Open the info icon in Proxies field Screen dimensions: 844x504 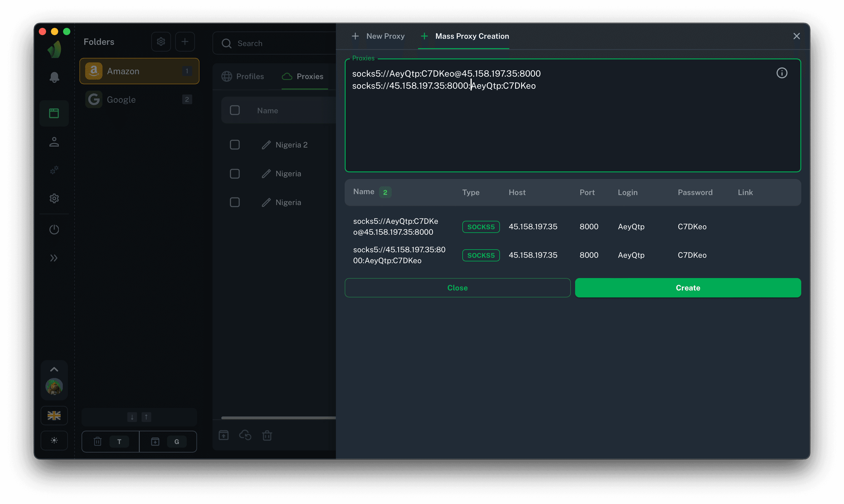[x=782, y=73]
